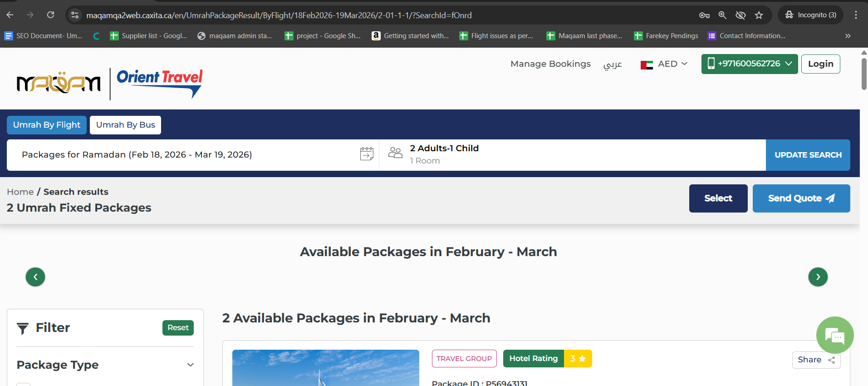Open Manage Bookings link
Image resolution: width=868 pixels, height=386 pixels.
click(x=550, y=64)
